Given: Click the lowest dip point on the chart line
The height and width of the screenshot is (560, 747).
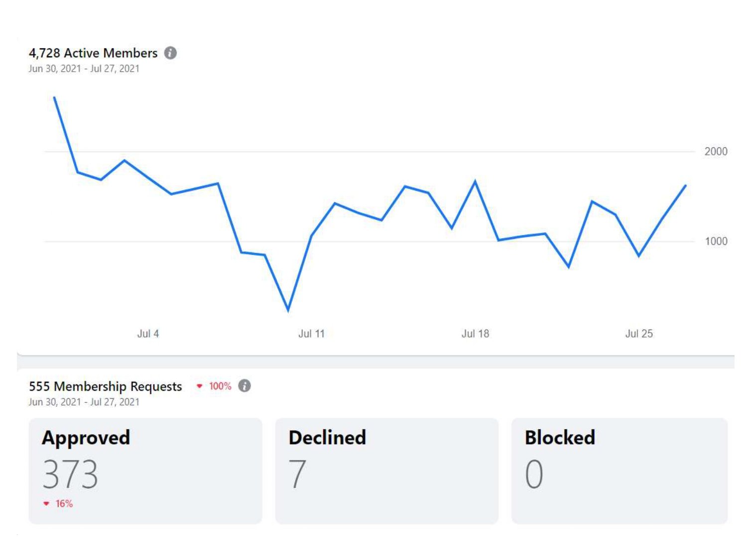Looking at the screenshot, I should [x=288, y=310].
